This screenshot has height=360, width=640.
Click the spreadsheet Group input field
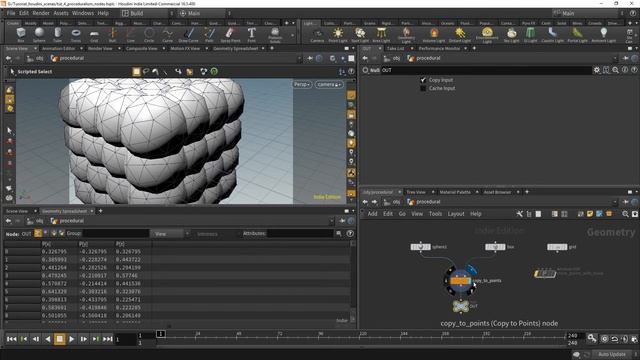[x=116, y=234]
